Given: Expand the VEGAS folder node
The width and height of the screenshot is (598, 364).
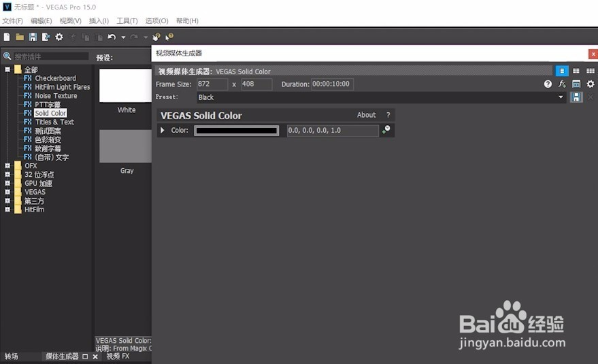Looking at the screenshot, I should click(x=7, y=192).
